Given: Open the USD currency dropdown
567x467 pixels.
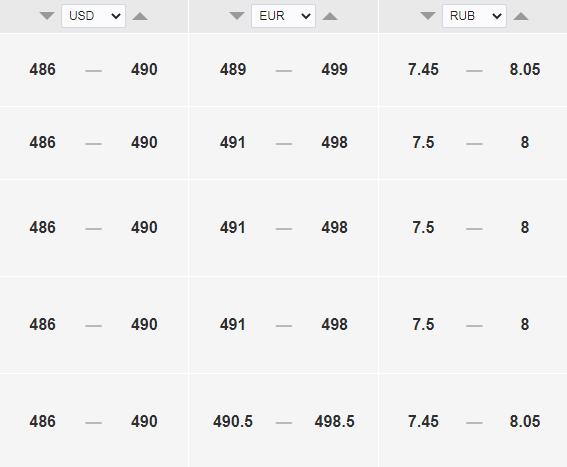Looking at the screenshot, I should coord(94,16).
